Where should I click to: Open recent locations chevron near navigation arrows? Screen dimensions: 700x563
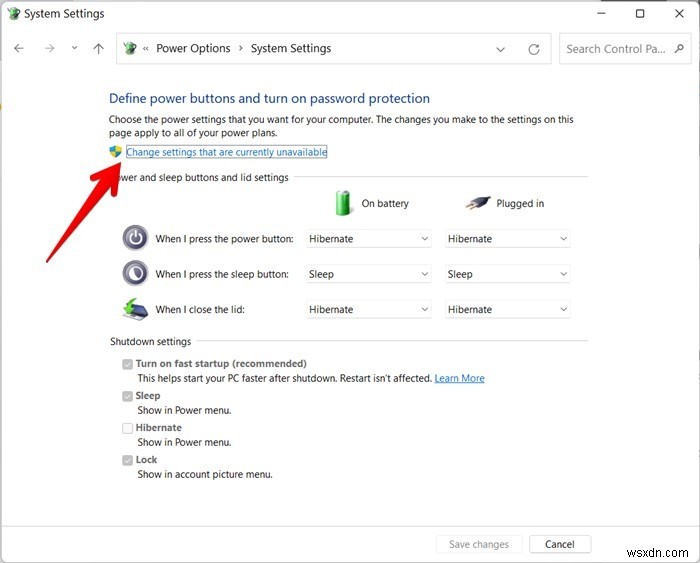coord(75,48)
